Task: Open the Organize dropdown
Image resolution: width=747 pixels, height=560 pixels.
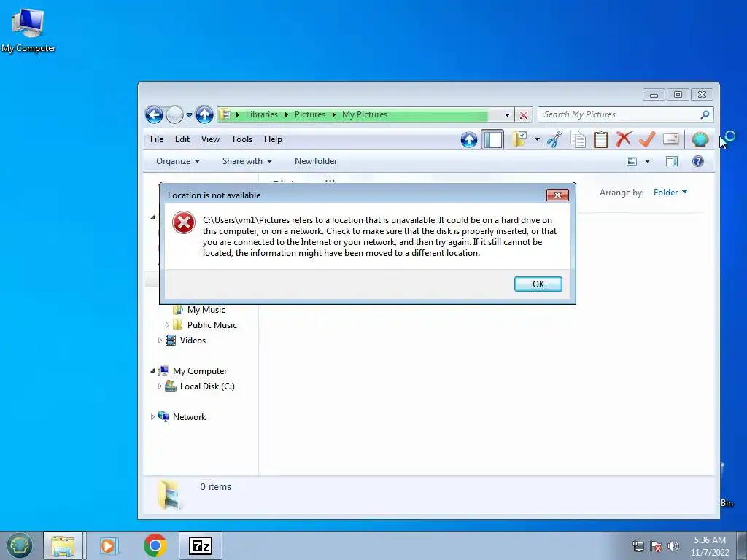Action: [x=178, y=161]
